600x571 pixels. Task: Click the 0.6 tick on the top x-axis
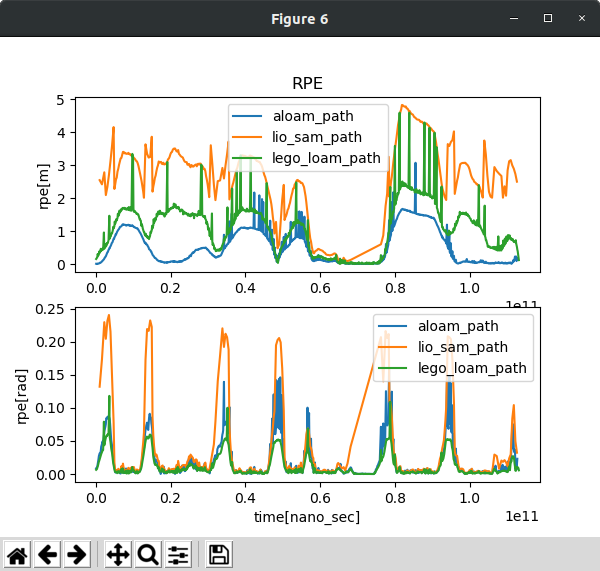pos(320,288)
